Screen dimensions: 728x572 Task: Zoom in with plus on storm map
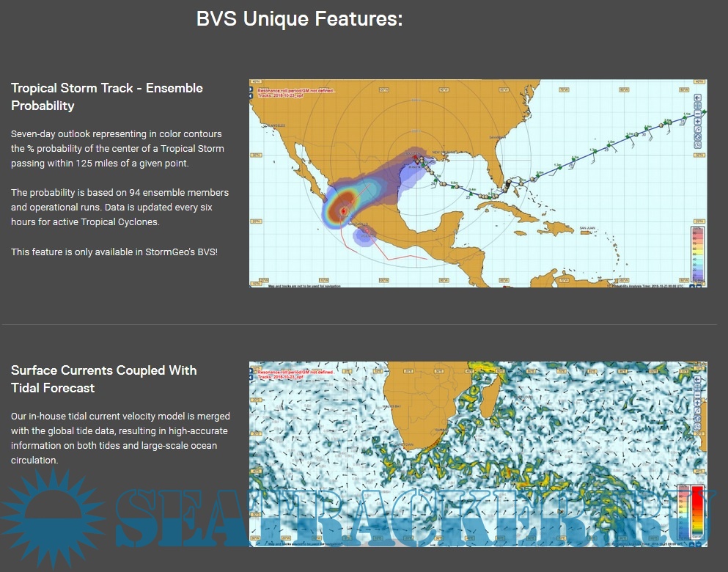coord(697,122)
